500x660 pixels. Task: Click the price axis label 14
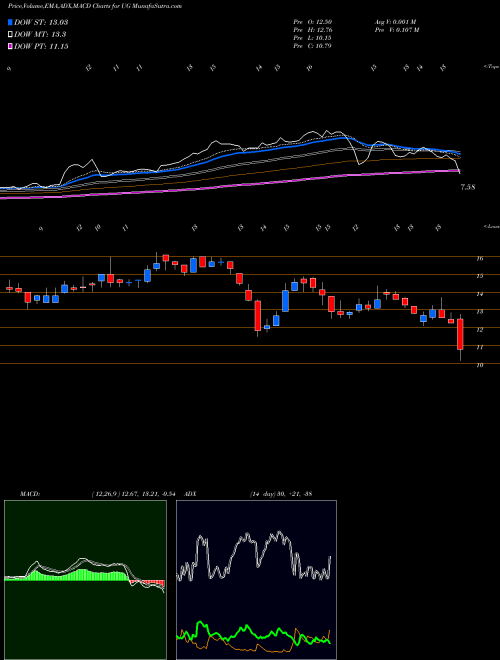pos(480,294)
